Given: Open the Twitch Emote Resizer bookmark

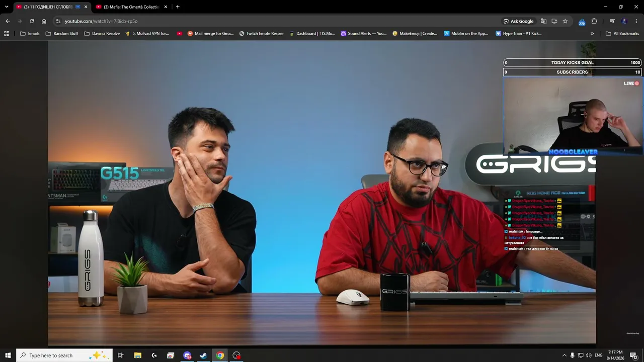Looking at the screenshot, I should pyautogui.click(x=262, y=34).
